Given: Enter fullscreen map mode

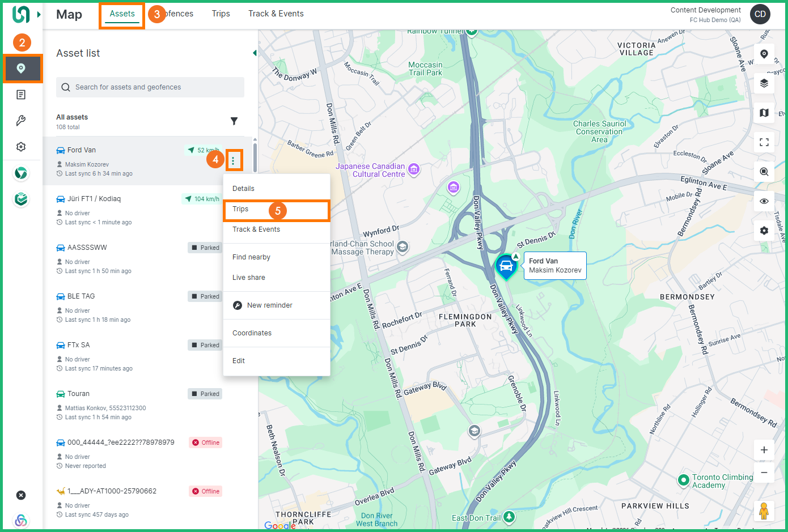Looking at the screenshot, I should pyautogui.click(x=764, y=142).
